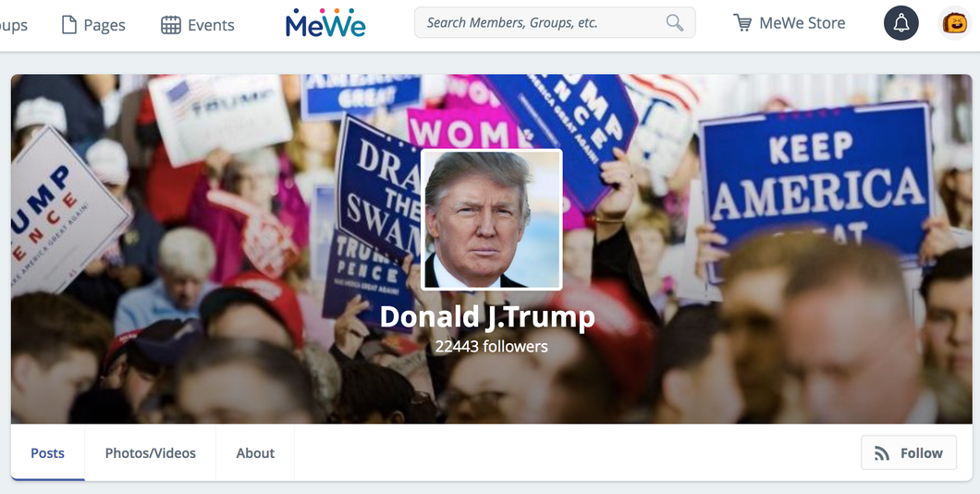
Task: View the 22443 followers count
Action: (491, 346)
